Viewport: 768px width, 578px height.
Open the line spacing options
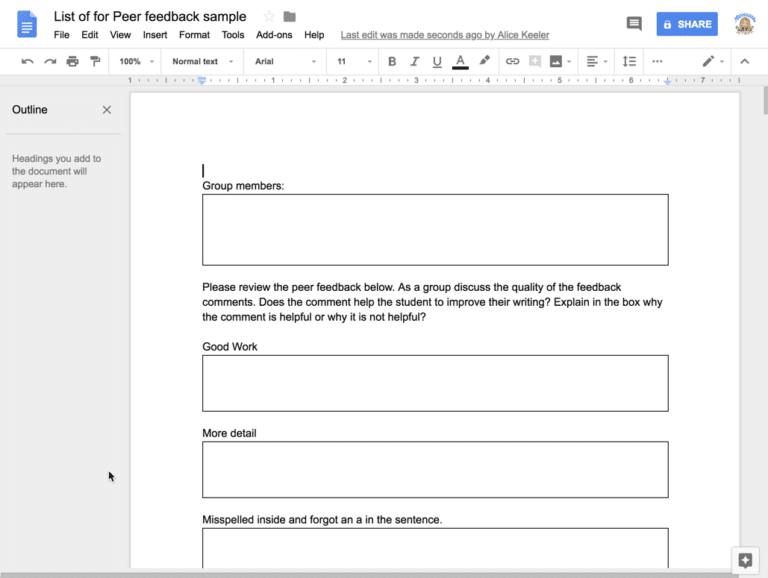pos(629,61)
